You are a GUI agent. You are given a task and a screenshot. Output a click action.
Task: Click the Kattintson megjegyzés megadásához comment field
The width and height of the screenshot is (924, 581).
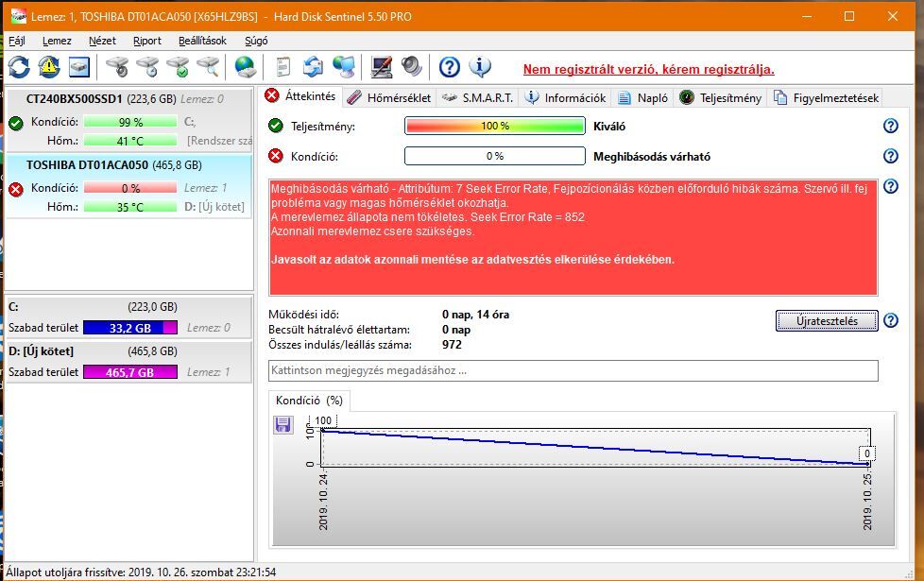point(573,370)
